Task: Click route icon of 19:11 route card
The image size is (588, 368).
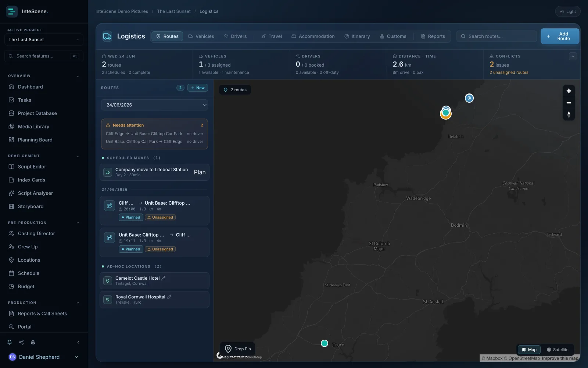Action: [x=110, y=238]
